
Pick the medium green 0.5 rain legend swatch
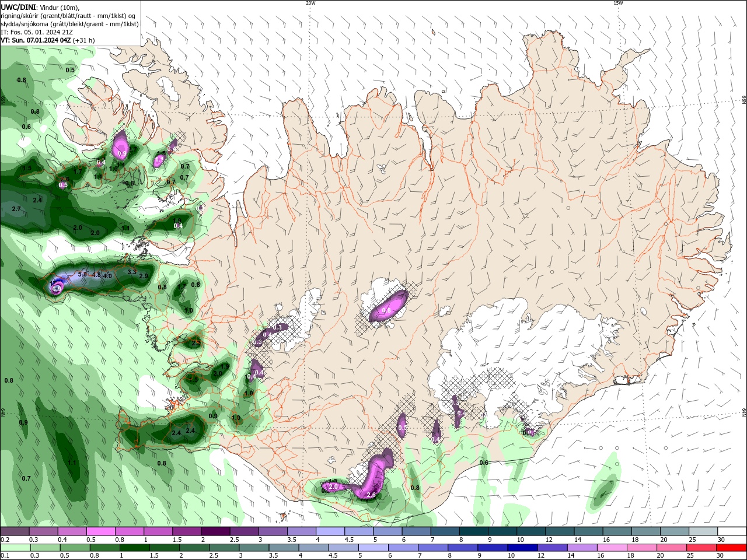[x=76, y=548]
